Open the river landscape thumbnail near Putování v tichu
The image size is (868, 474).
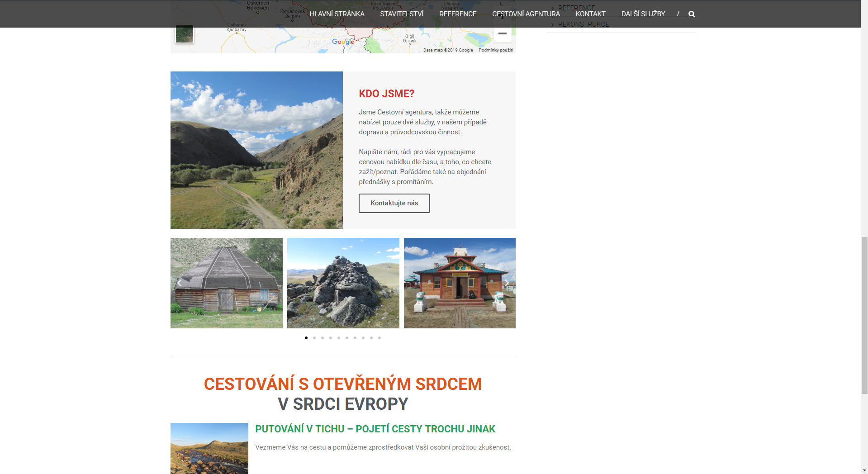tap(209, 448)
